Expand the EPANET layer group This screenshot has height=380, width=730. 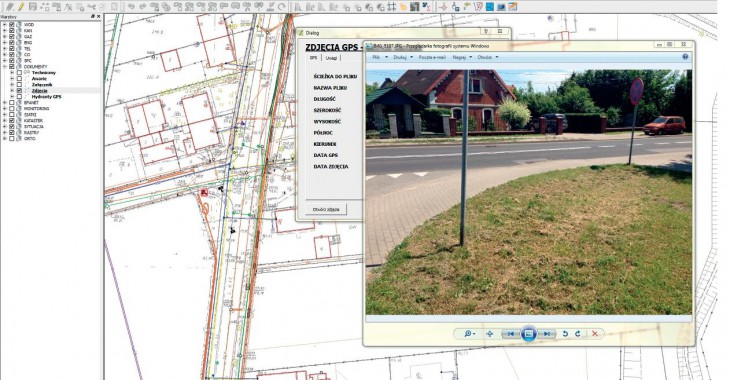pyautogui.click(x=5, y=102)
